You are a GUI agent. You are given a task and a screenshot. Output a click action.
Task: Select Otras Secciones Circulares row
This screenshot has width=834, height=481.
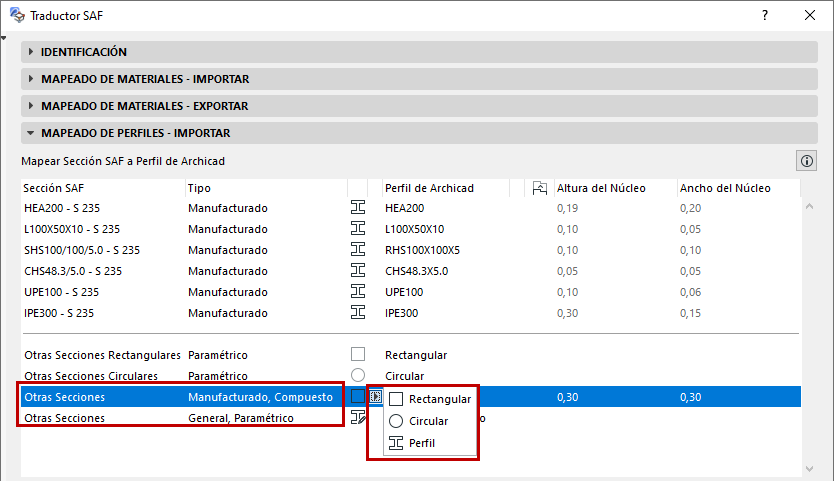[x=411, y=376]
